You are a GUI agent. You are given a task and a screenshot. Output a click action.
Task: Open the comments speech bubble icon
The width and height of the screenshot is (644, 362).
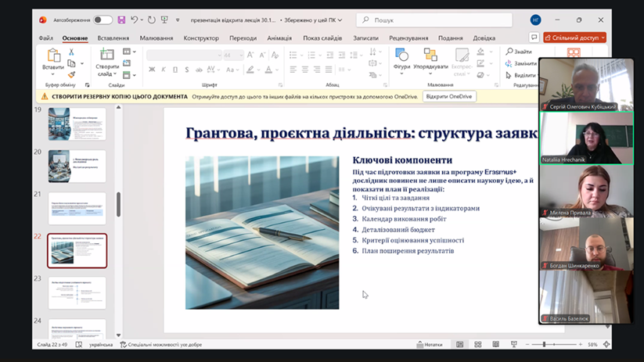[x=534, y=37]
